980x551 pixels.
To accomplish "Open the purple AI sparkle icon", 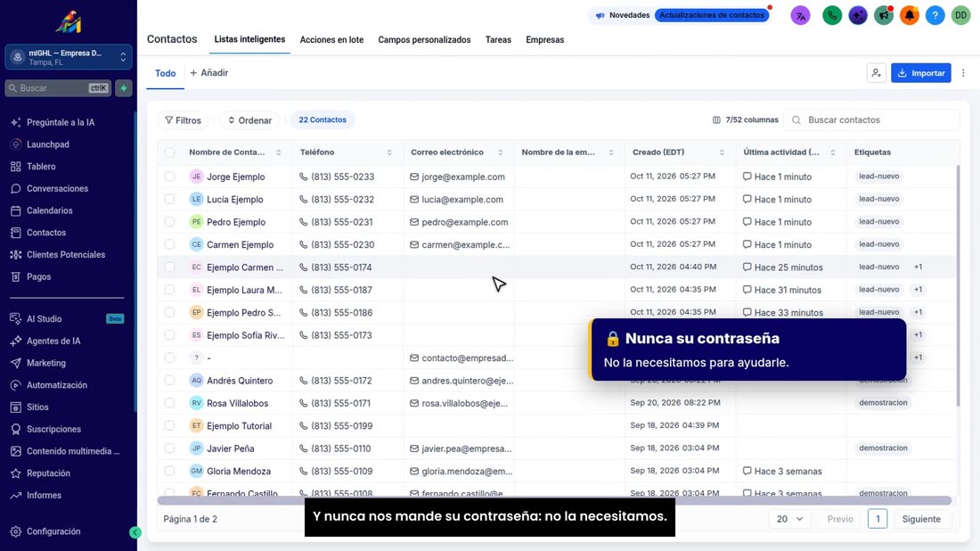I will point(857,16).
